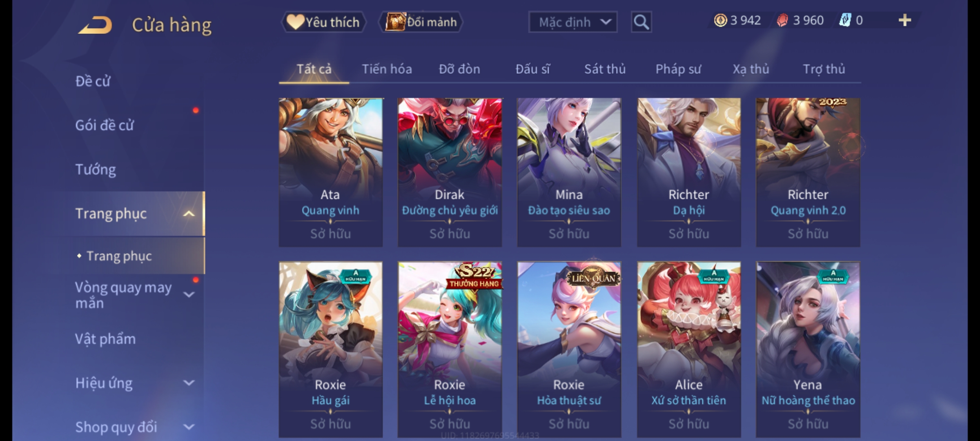
Task: Tap the red ruby balance icon
Action: click(x=782, y=20)
